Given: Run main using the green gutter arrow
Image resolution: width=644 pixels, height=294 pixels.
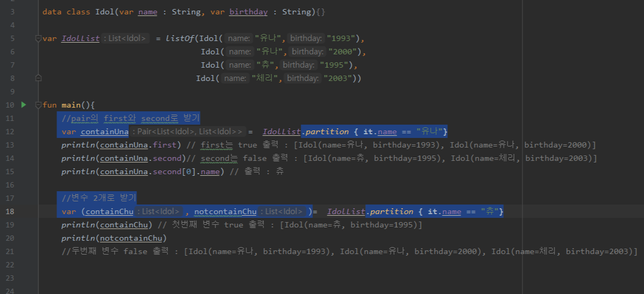Looking at the screenshot, I should pos(23,104).
